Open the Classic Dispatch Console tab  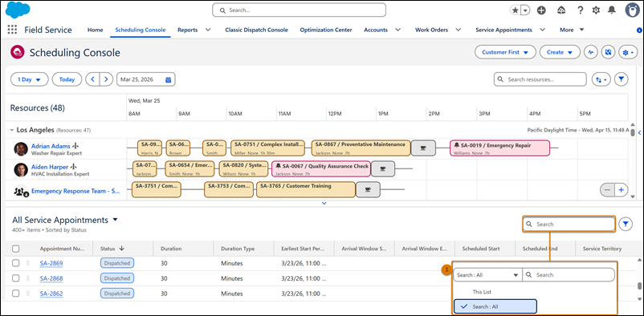[x=256, y=30]
